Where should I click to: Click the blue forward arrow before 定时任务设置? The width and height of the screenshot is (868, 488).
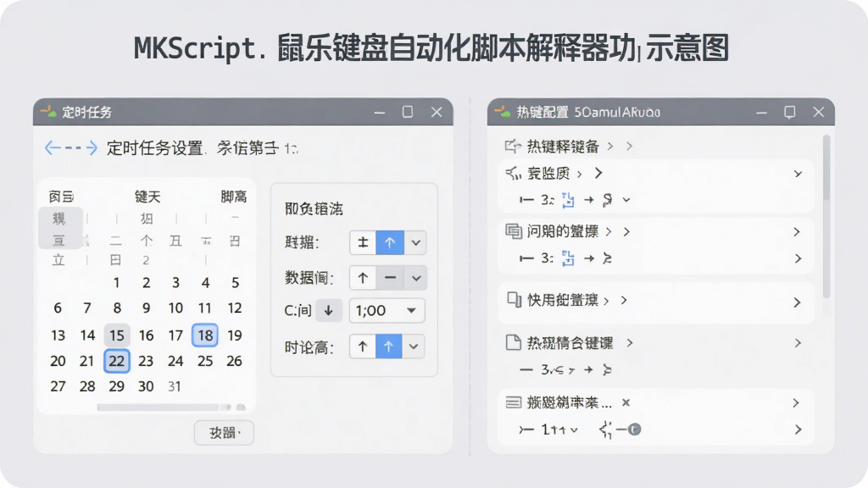click(90, 147)
